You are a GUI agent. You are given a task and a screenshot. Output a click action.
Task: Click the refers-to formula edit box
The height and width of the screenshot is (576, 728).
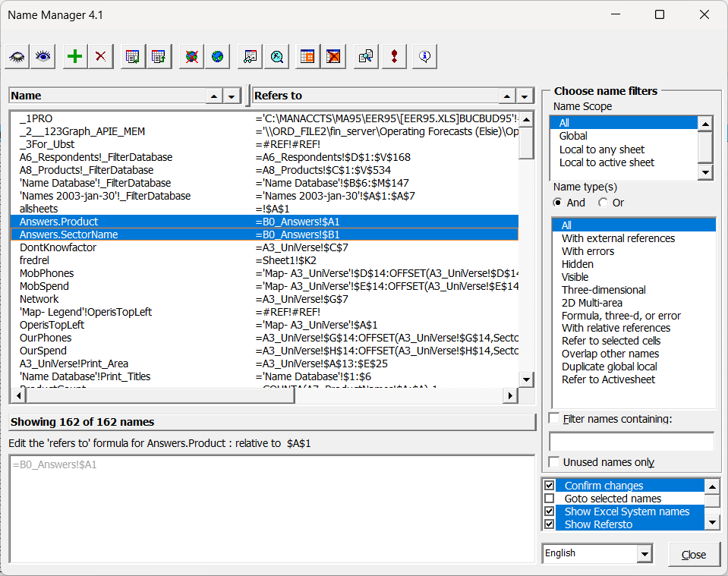[x=272, y=509]
